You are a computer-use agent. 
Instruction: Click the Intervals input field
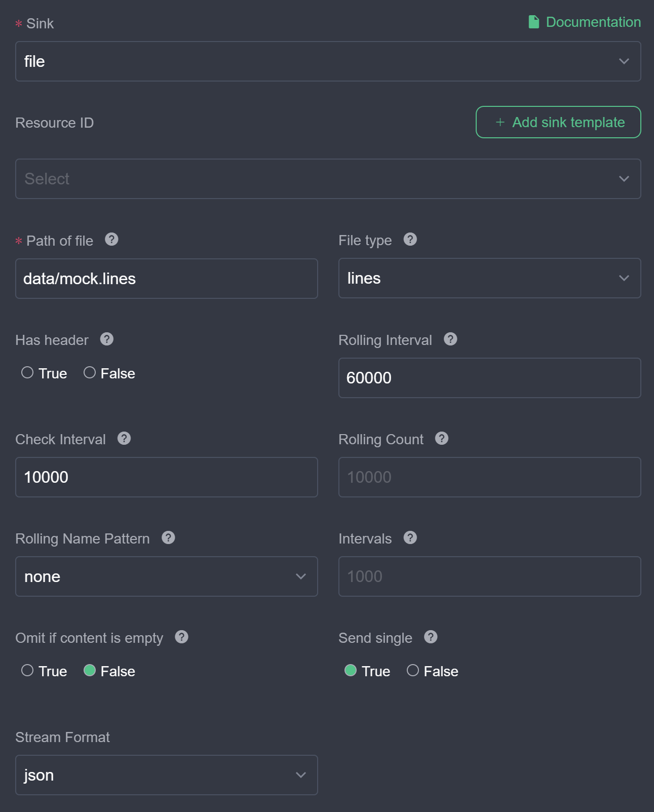(490, 576)
